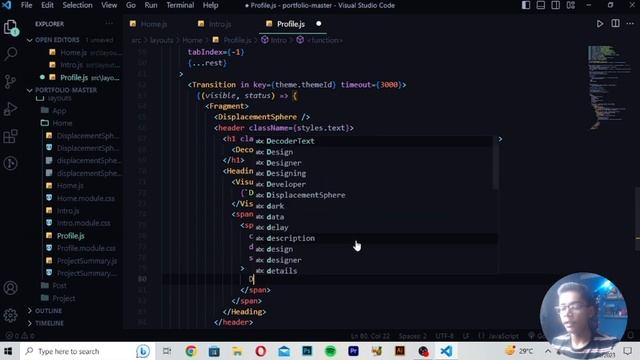640x360 pixels.
Task: Open the Go menu
Action: pos(131,5)
